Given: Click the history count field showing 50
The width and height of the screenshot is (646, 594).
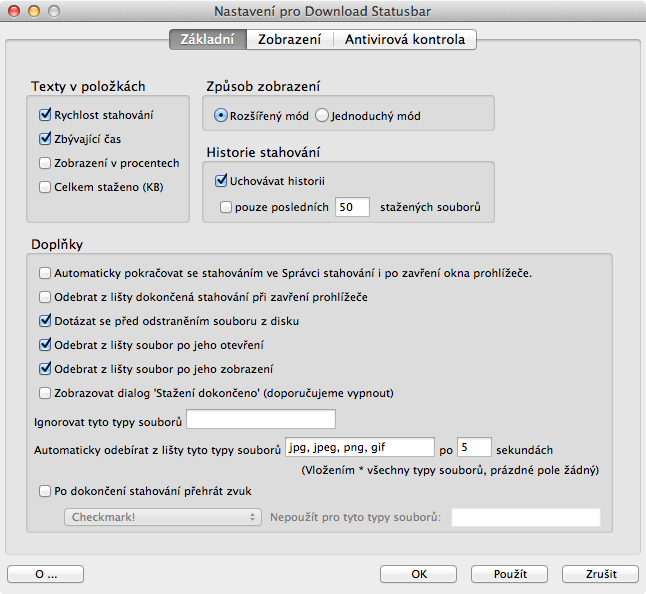Looking at the screenshot, I should pos(352,207).
